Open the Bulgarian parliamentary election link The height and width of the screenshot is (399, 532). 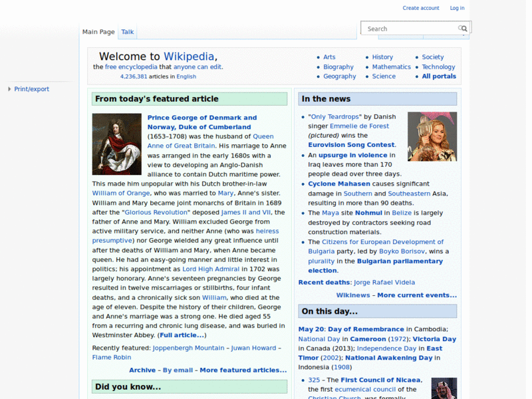click(x=375, y=265)
